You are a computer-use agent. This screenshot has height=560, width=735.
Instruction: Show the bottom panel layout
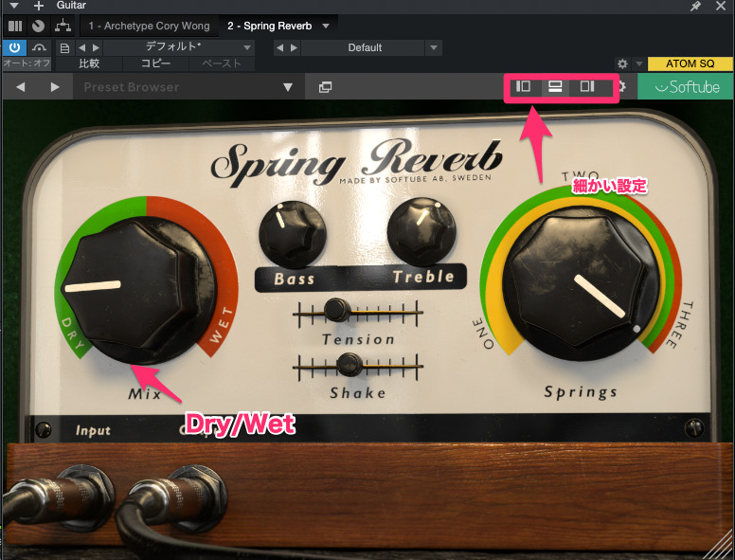pyautogui.click(x=555, y=87)
